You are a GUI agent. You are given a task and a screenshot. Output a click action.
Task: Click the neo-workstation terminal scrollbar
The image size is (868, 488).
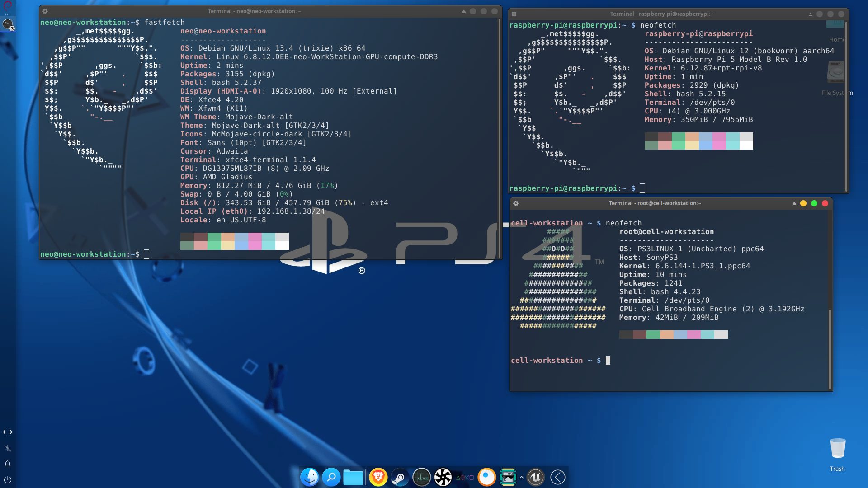(x=500, y=138)
